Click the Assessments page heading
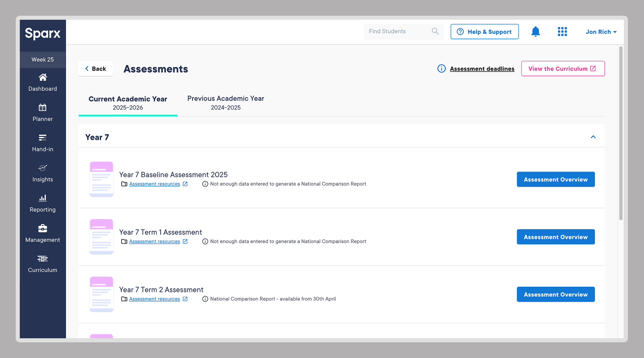The width and height of the screenshot is (644, 358). 156,69
